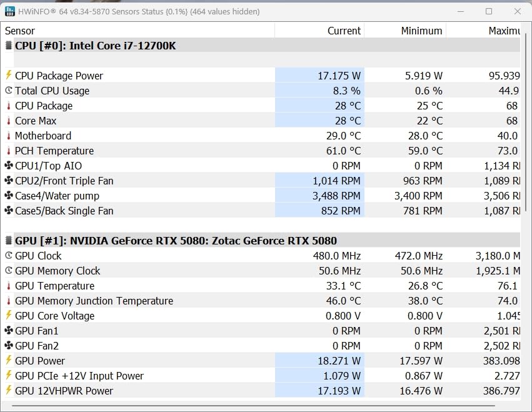Click the Sensor column header
Image resolution: width=532 pixels, height=412 pixels.
[138, 31]
